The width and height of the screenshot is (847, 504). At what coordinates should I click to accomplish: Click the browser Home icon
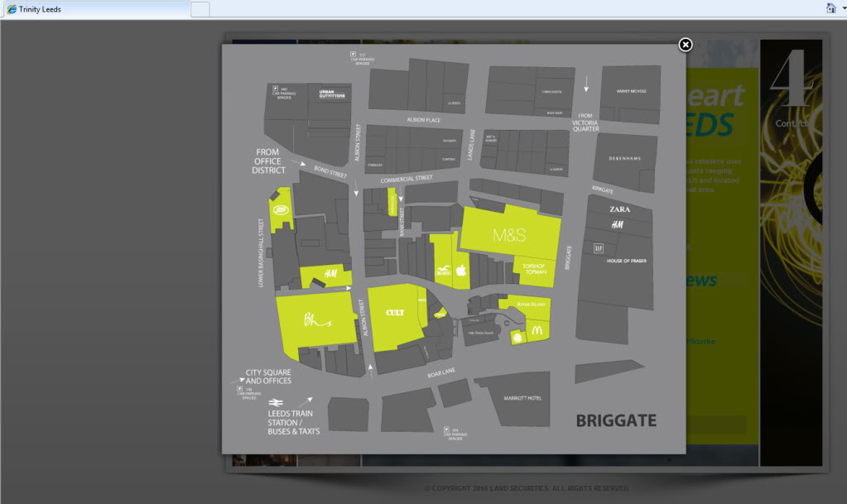[830, 8]
